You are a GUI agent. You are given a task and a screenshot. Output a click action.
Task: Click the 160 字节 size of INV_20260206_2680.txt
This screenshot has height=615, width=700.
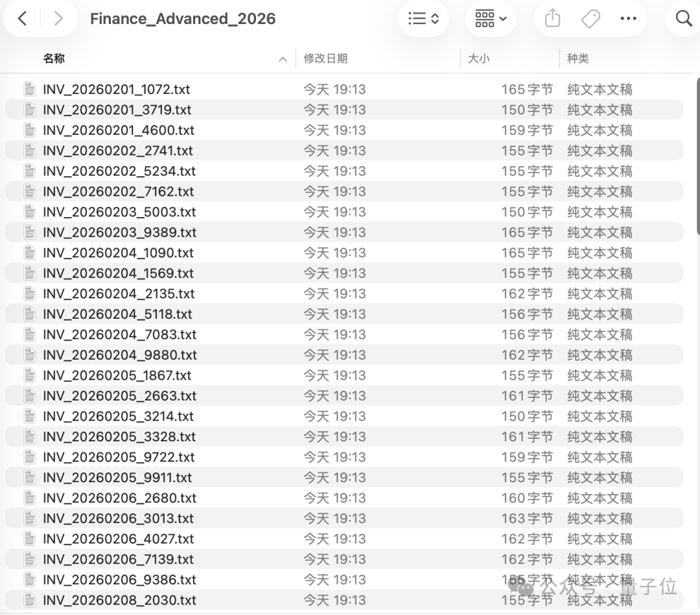coord(527,498)
